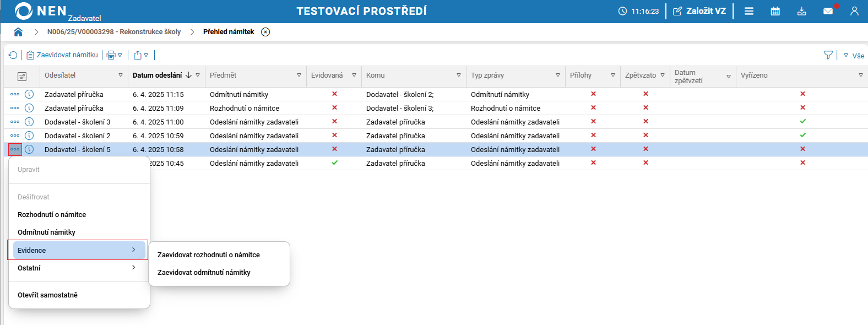The image size is (868, 325).
Task: Click the Založit VZ button
Action: coord(699,11)
